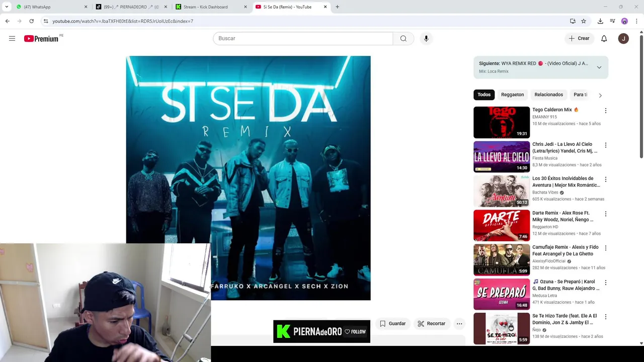Open Tego Calderon Mix thumbnail
644x362 pixels.
(502, 122)
